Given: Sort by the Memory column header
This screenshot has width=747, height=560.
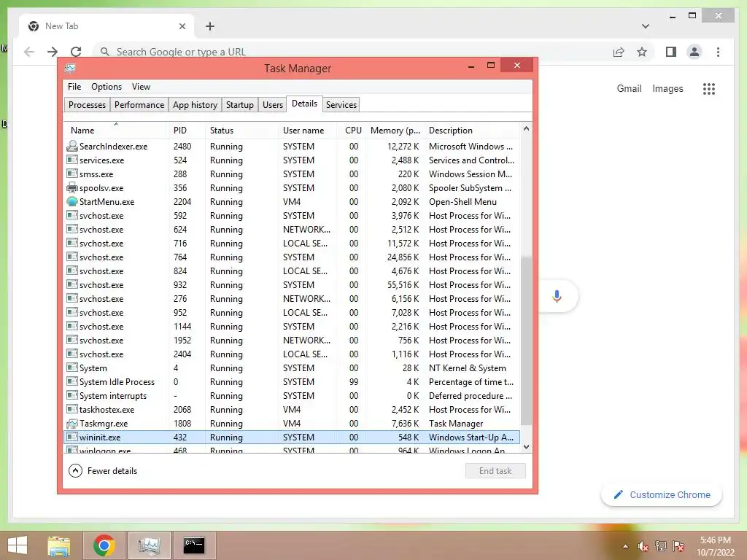Looking at the screenshot, I should pos(395,130).
